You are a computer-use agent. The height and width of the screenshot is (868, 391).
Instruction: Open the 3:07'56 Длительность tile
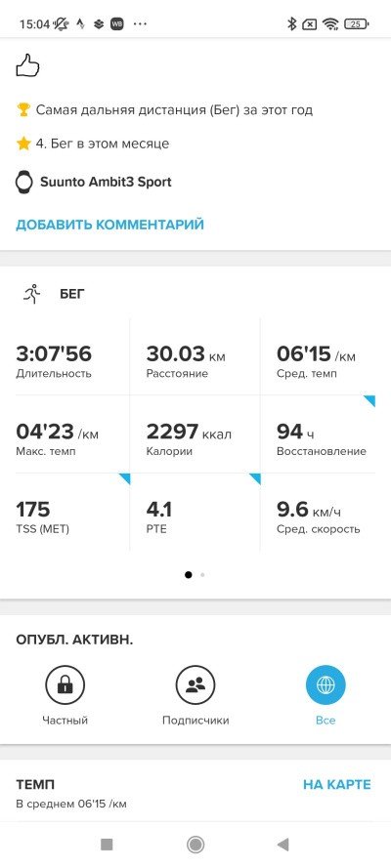click(x=72, y=356)
